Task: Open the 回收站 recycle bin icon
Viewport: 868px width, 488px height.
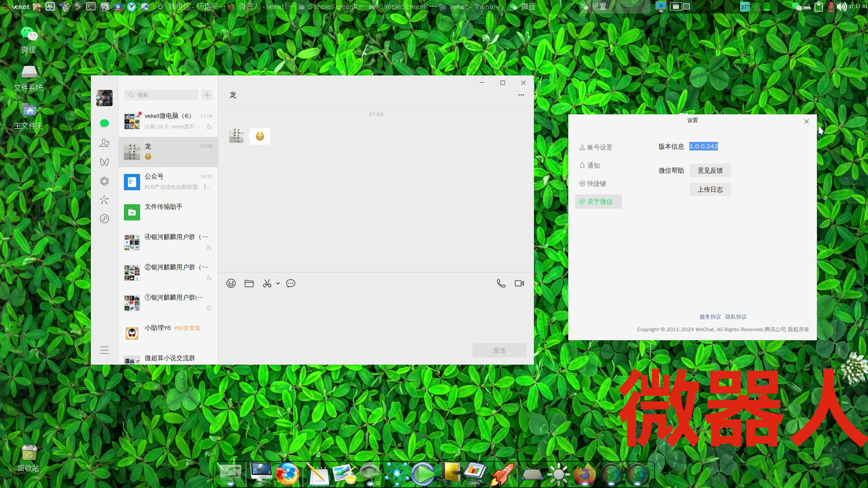Action: (x=28, y=458)
